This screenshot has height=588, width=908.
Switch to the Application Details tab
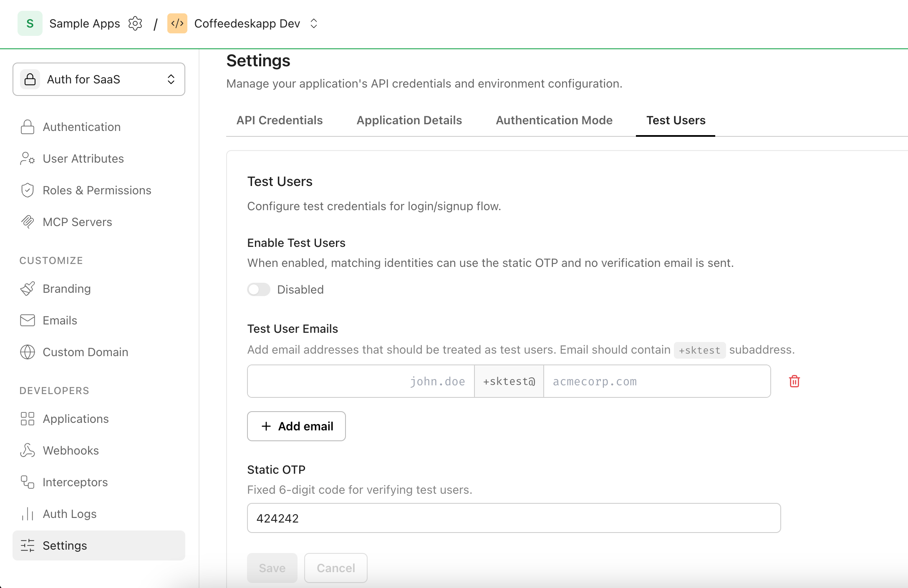409,120
